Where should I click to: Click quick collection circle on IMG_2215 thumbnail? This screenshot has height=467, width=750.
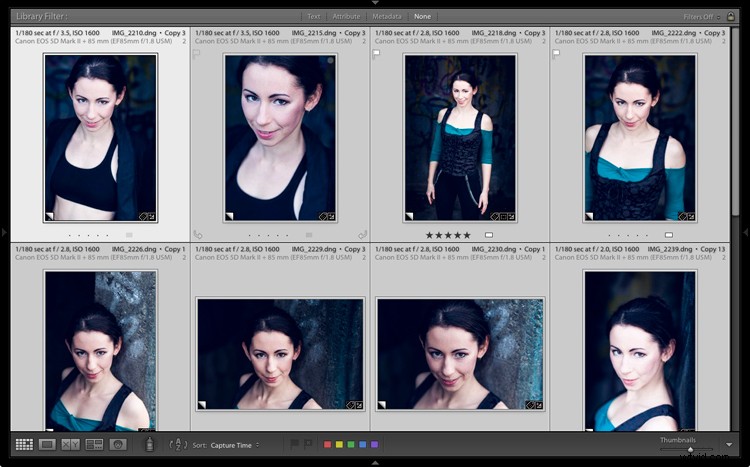pyautogui.click(x=331, y=61)
